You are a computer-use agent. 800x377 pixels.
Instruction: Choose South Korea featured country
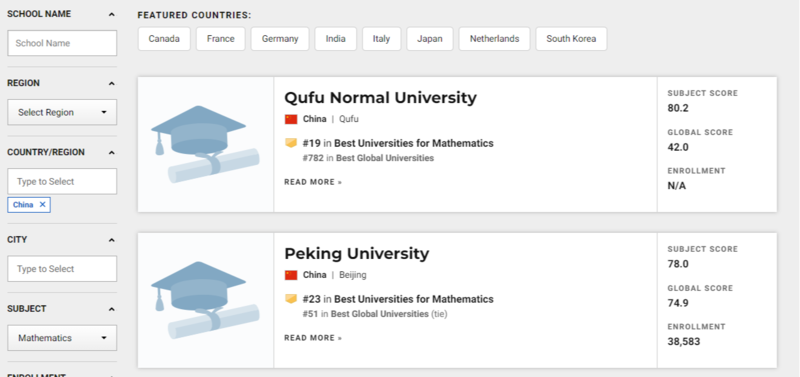pos(571,39)
